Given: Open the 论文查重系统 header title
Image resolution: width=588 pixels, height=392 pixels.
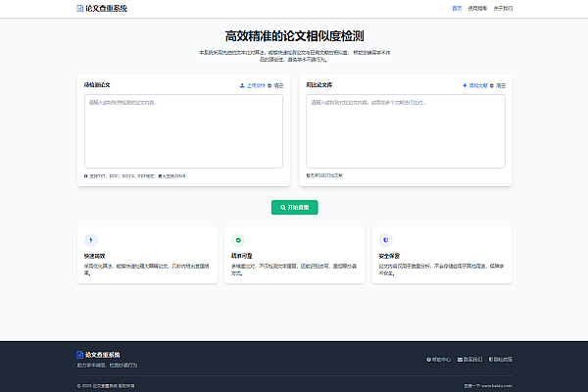Looking at the screenshot, I should (x=106, y=8).
